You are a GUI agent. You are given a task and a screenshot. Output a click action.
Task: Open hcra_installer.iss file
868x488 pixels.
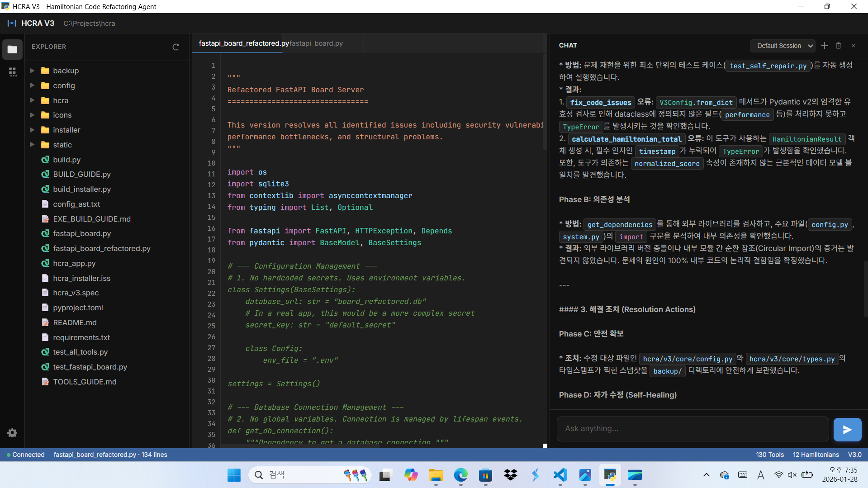[x=107, y=278]
